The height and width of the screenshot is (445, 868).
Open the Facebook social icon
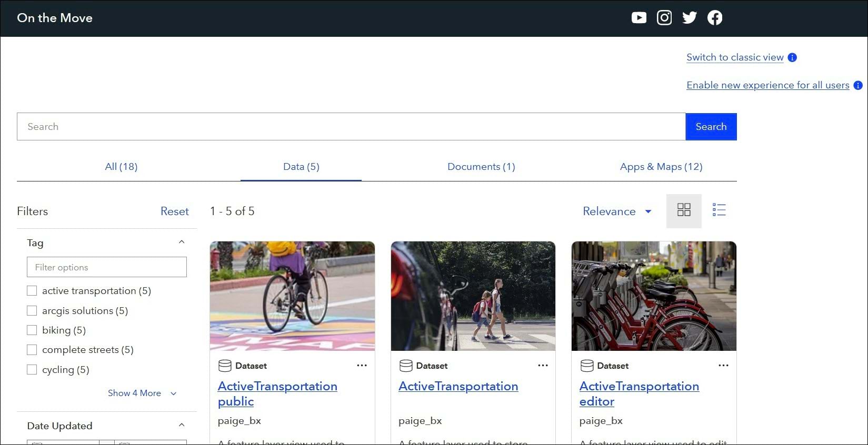[x=715, y=18]
